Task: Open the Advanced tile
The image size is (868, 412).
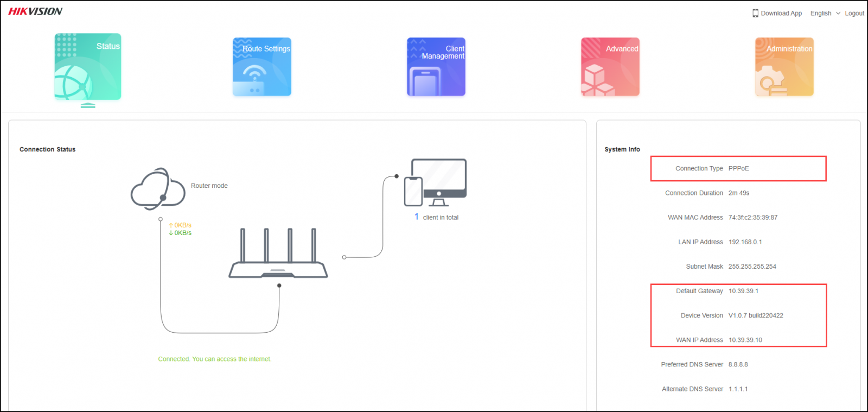Action: click(x=610, y=67)
